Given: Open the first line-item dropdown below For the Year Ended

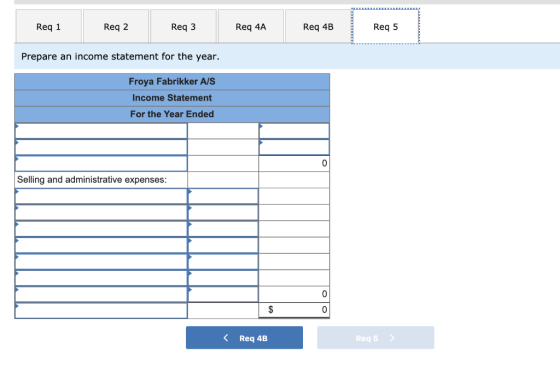Looking at the screenshot, I should [x=101, y=131].
